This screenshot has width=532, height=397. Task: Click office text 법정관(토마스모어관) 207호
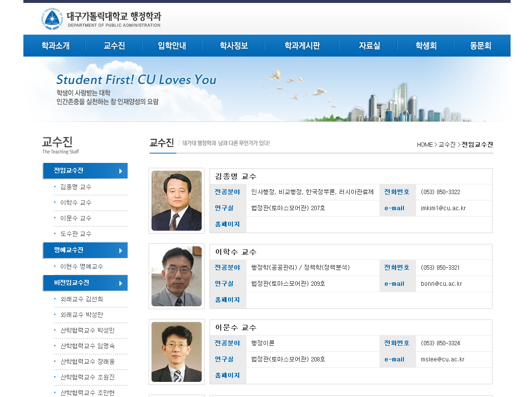(x=288, y=208)
